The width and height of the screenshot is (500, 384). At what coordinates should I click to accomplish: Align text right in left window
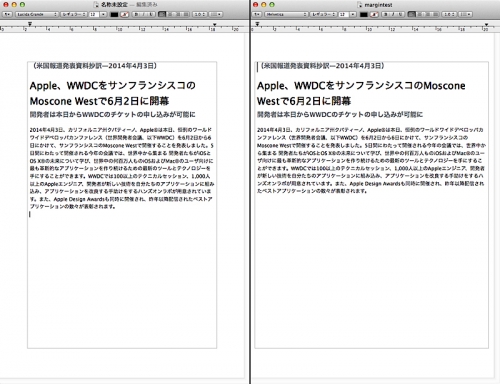[x=178, y=14]
